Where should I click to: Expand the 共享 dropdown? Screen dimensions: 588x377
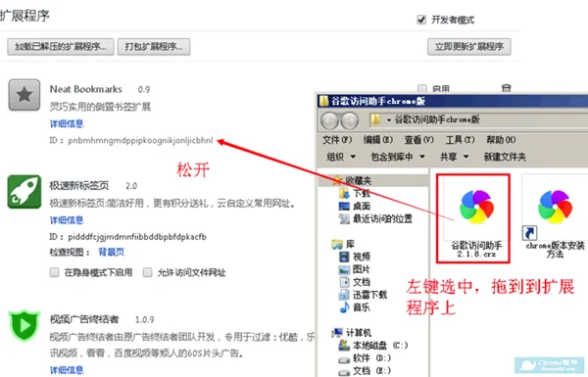click(x=454, y=157)
